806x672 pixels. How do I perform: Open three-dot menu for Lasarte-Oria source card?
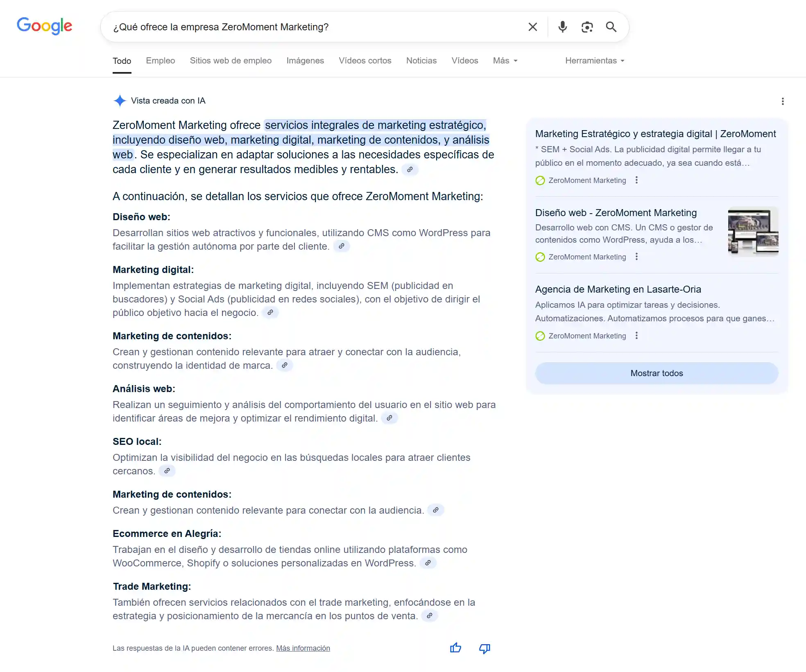click(x=636, y=336)
